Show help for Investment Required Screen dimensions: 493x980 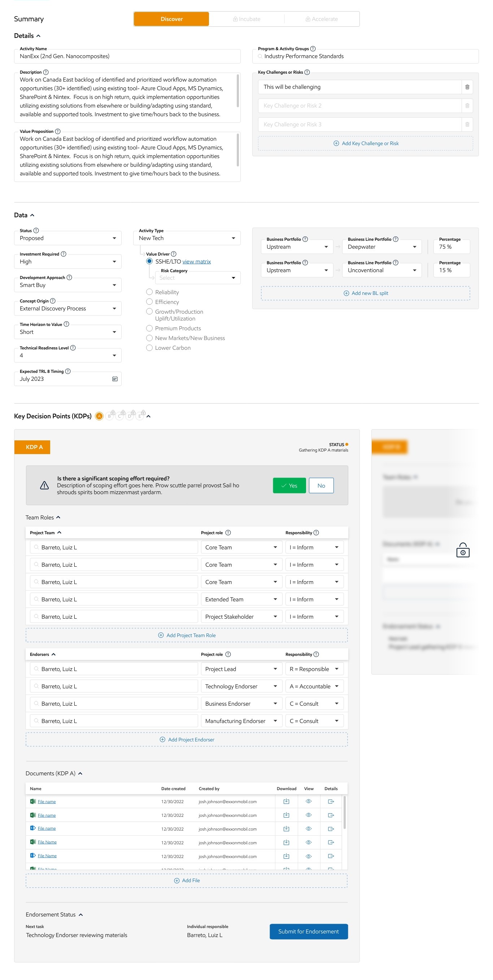tap(63, 254)
